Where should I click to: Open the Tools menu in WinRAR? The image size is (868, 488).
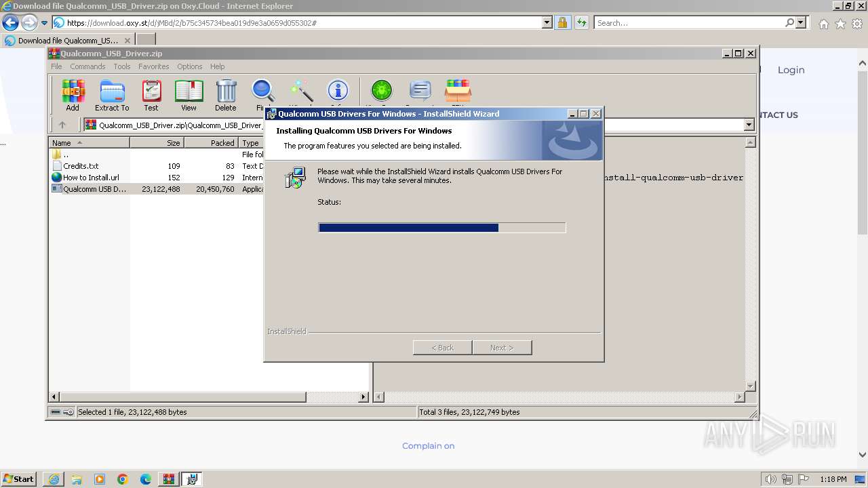(122, 66)
